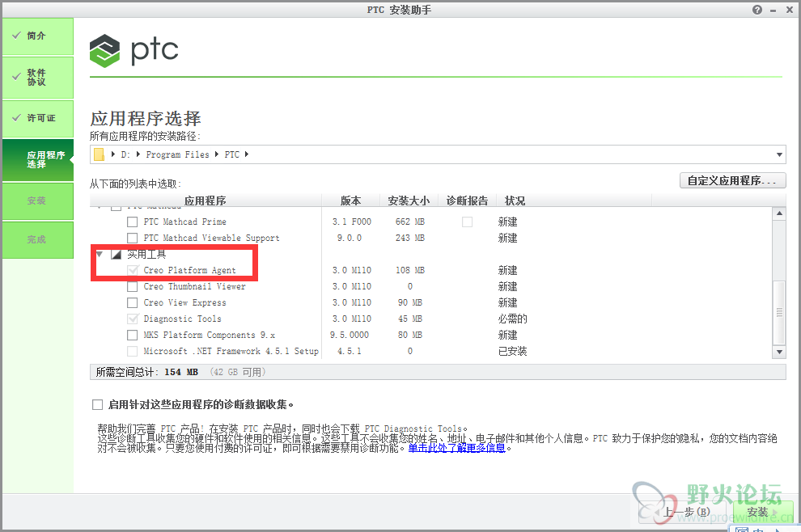Collapse the 实用工具 tree group
801x532 pixels.
pyautogui.click(x=100, y=254)
